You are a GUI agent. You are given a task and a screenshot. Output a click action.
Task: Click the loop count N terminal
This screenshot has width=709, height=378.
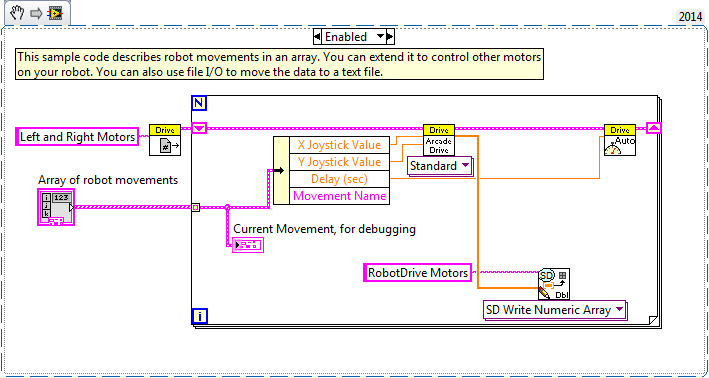pyautogui.click(x=199, y=103)
